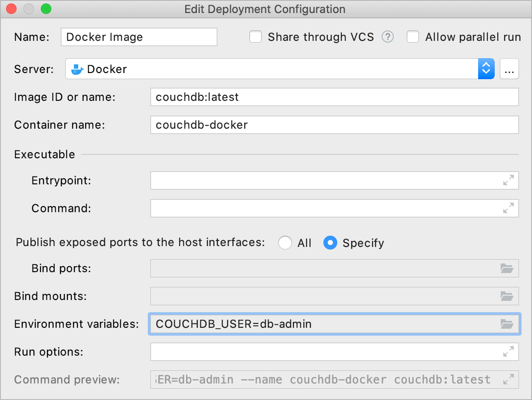Click the 'Command preview:' label

coord(67,380)
